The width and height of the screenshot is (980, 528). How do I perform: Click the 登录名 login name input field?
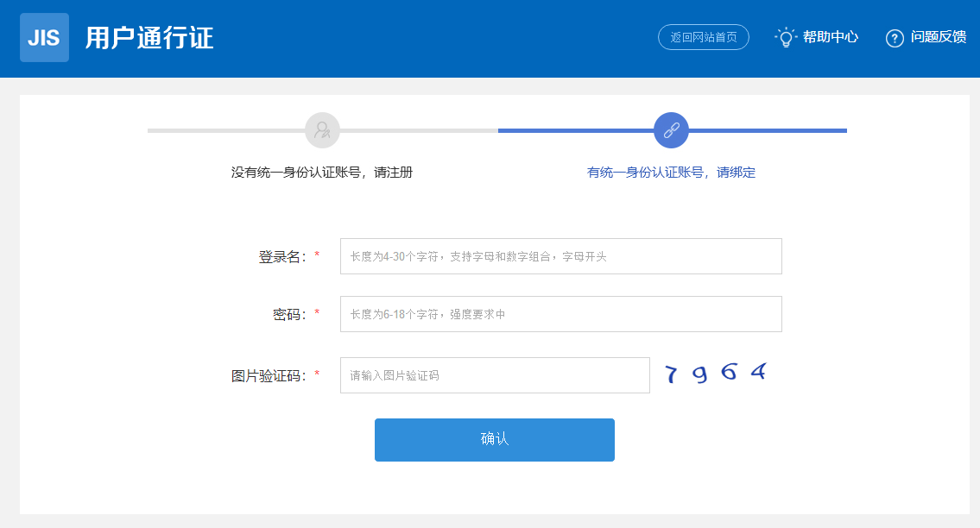[560, 256]
